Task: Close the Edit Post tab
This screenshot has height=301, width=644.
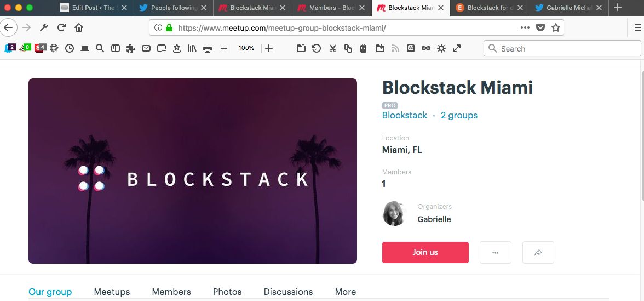Action: pyautogui.click(x=124, y=8)
